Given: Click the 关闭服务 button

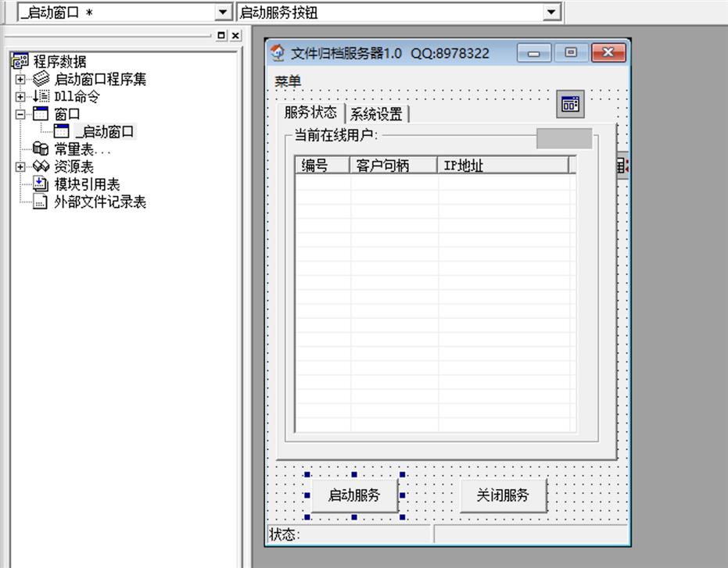Looking at the screenshot, I should 503,495.
